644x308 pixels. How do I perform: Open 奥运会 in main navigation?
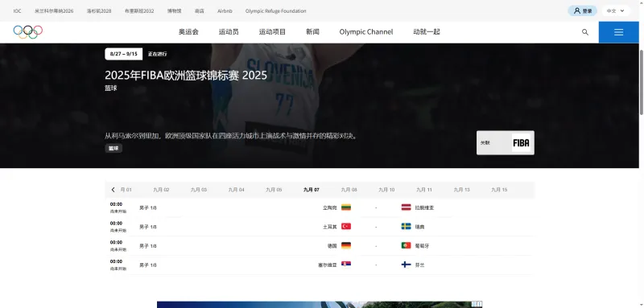(188, 31)
